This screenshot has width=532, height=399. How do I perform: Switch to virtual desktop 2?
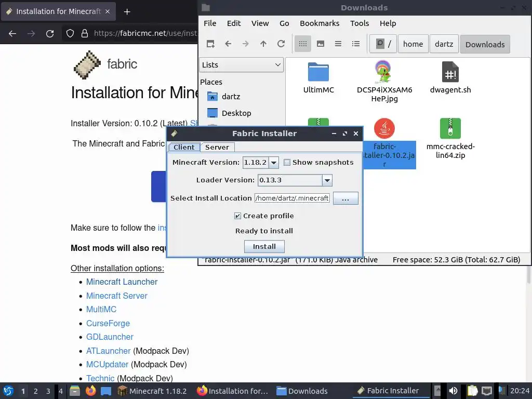[36, 391]
